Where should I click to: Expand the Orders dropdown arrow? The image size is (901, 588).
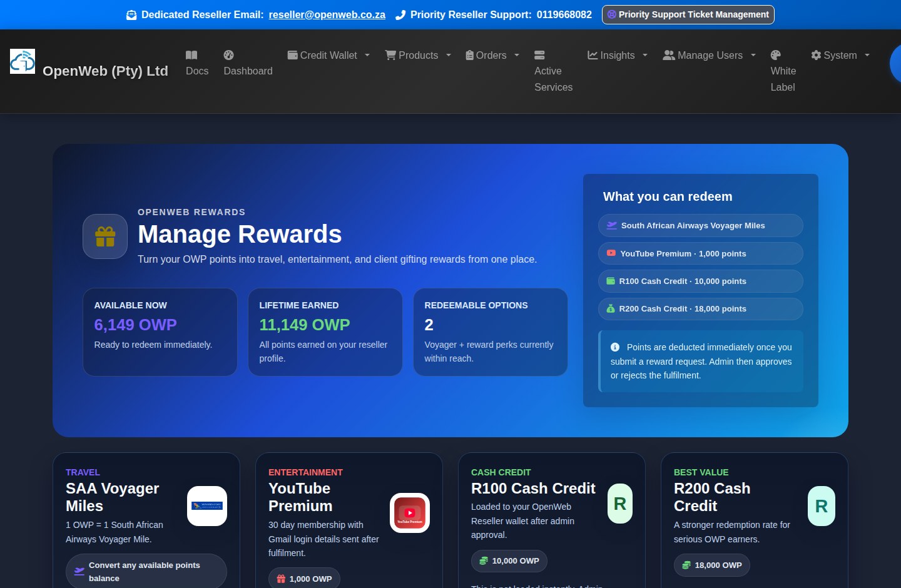click(517, 55)
